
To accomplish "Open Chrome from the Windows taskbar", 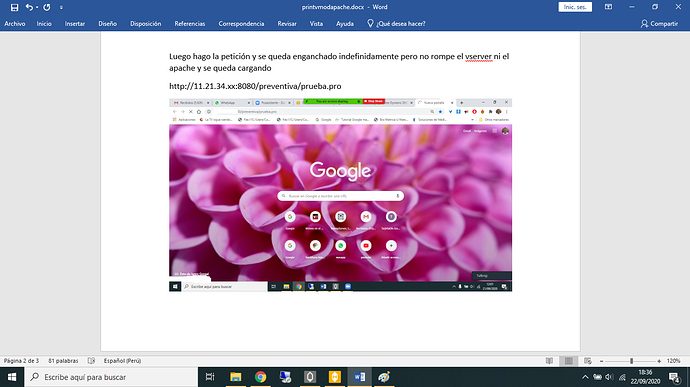I will pos(261,377).
